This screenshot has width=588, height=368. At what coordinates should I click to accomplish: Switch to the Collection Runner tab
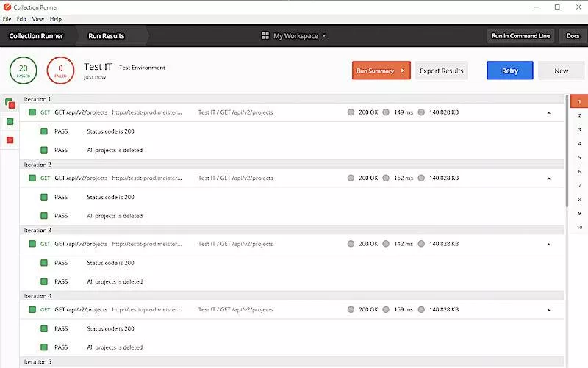click(x=36, y=35)
